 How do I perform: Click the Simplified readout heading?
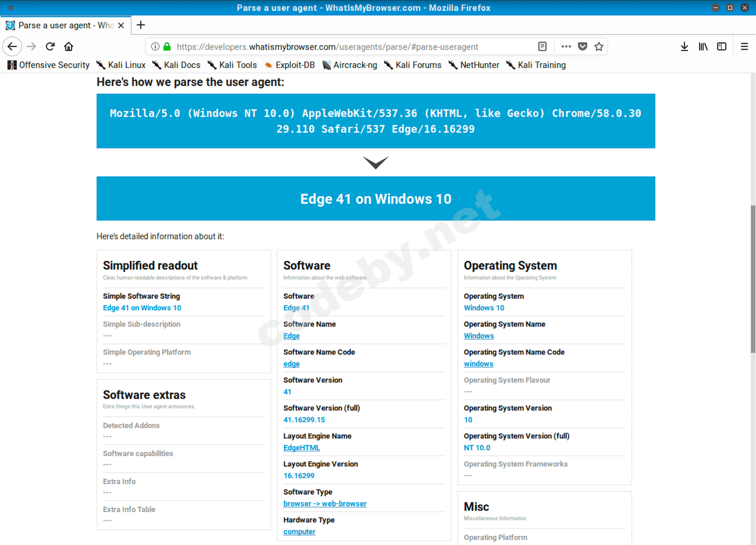click(x=150, y=266)
